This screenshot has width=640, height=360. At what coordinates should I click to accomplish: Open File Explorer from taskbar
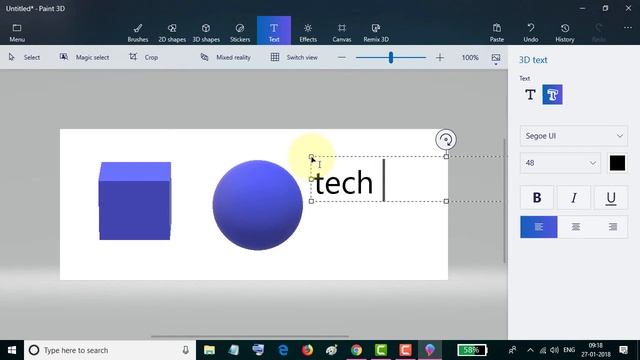(209, 350)
